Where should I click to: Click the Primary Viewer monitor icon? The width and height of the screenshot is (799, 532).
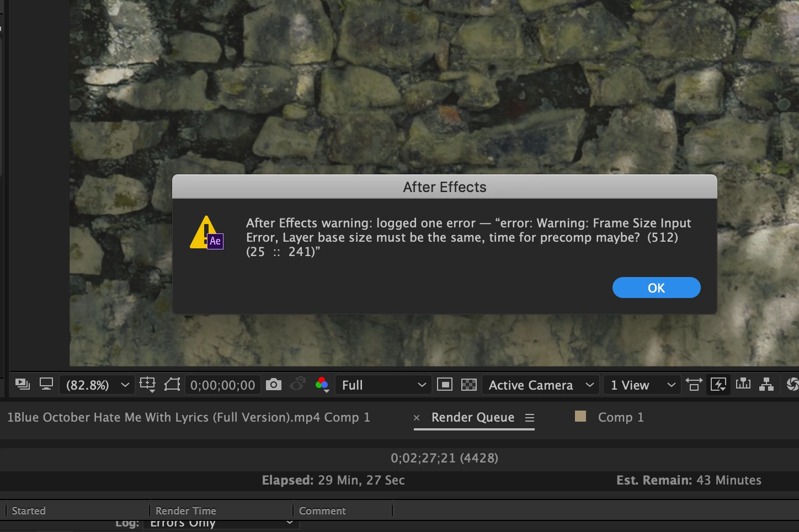pos(46,384)
